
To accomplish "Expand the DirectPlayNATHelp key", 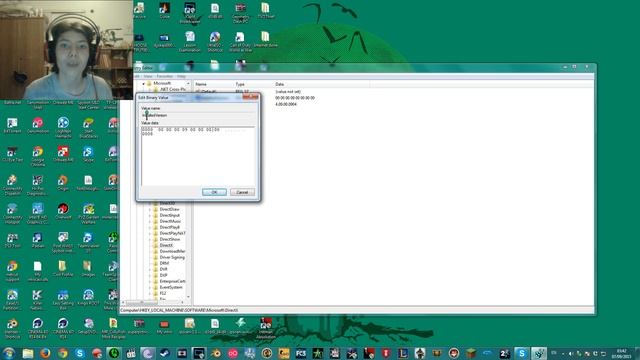I will 149,233.
